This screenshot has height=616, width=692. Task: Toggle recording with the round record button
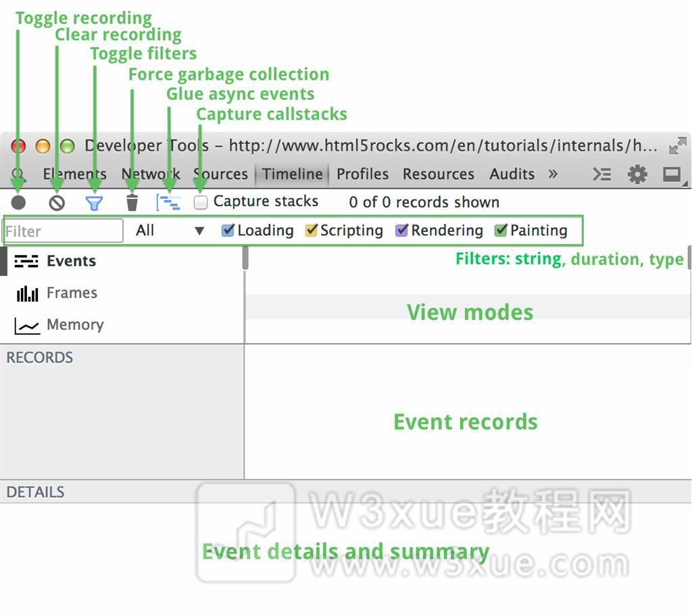pyautogui.click(x=18, y=203)
